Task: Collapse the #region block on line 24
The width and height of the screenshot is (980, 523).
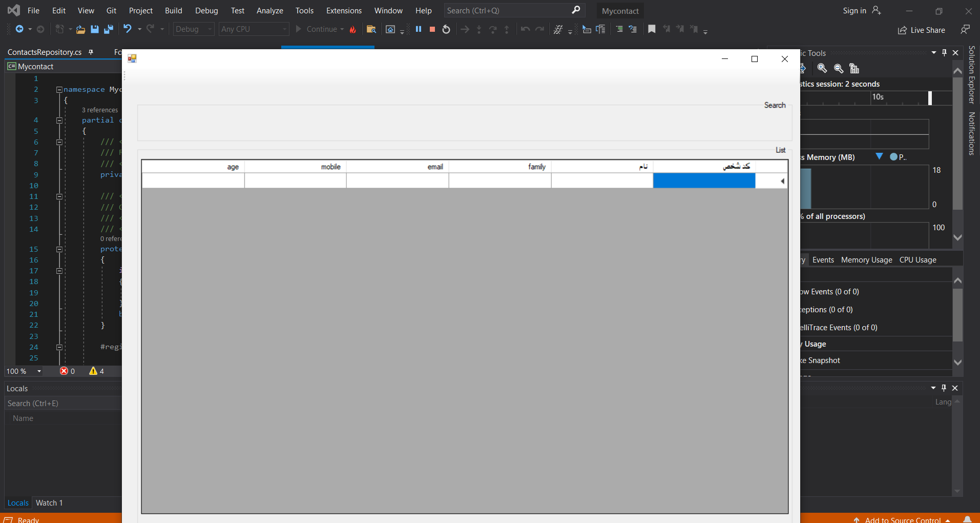Action: click(x=59, y=347)
